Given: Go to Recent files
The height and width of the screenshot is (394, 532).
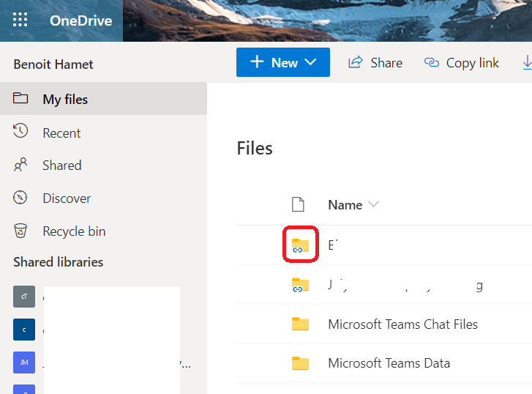Looking at the screenshot, I should click(x=61, y=133).
